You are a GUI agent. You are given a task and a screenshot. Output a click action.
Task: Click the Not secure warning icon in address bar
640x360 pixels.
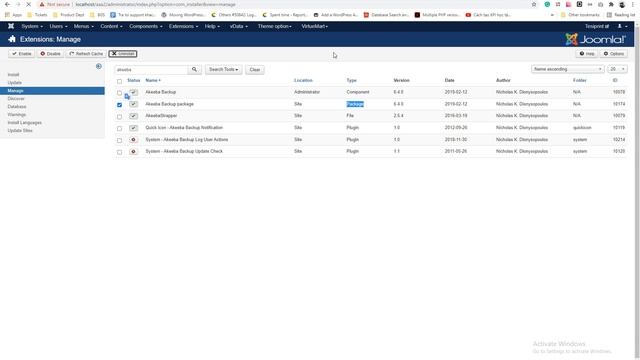click(42, 4)
